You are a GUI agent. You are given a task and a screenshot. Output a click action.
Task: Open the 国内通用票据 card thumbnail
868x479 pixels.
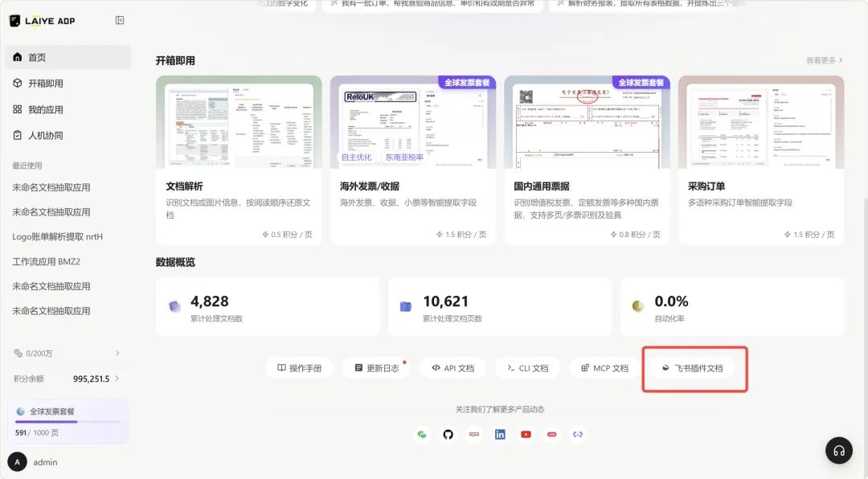click(x=587, y=122)
